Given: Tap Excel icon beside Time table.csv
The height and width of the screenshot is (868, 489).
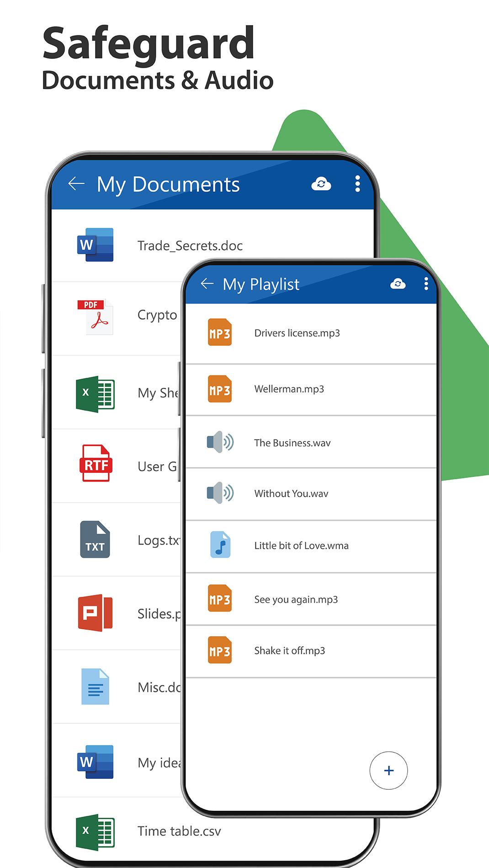Looking at the screenshot, I should (x=95, y=832).
